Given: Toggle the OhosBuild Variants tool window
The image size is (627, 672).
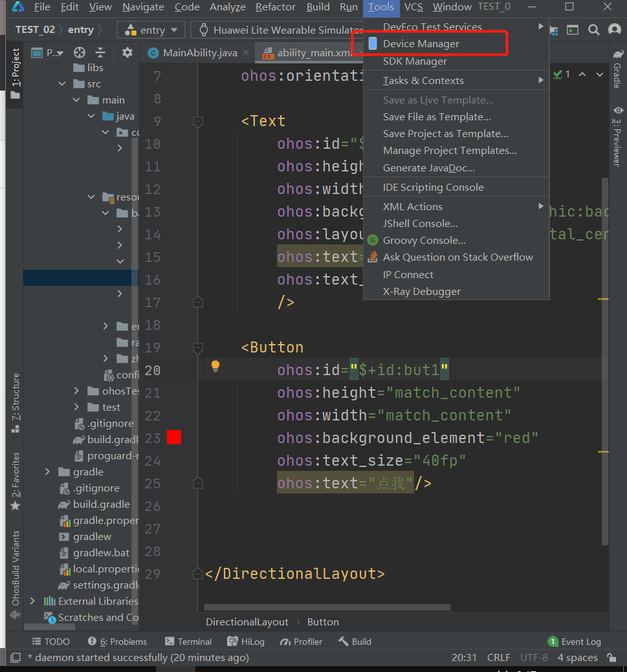Looking at the screenshot, I should pos(16,574).
